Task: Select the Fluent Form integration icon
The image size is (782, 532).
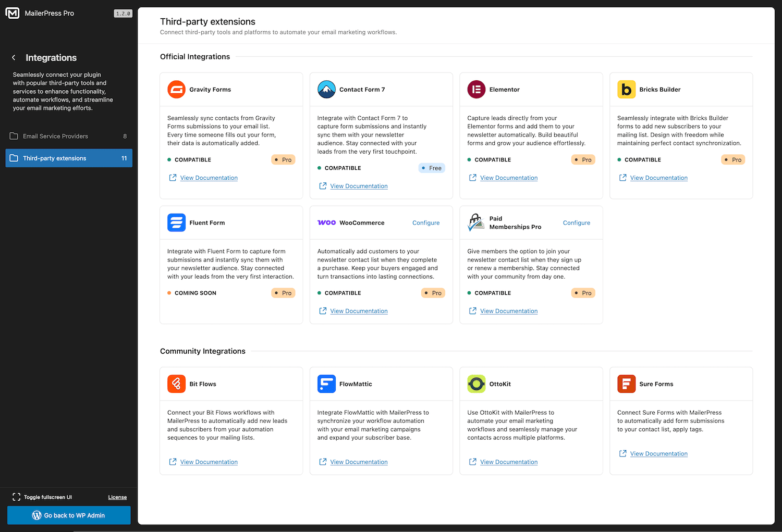Action: (x=176, y=222)
